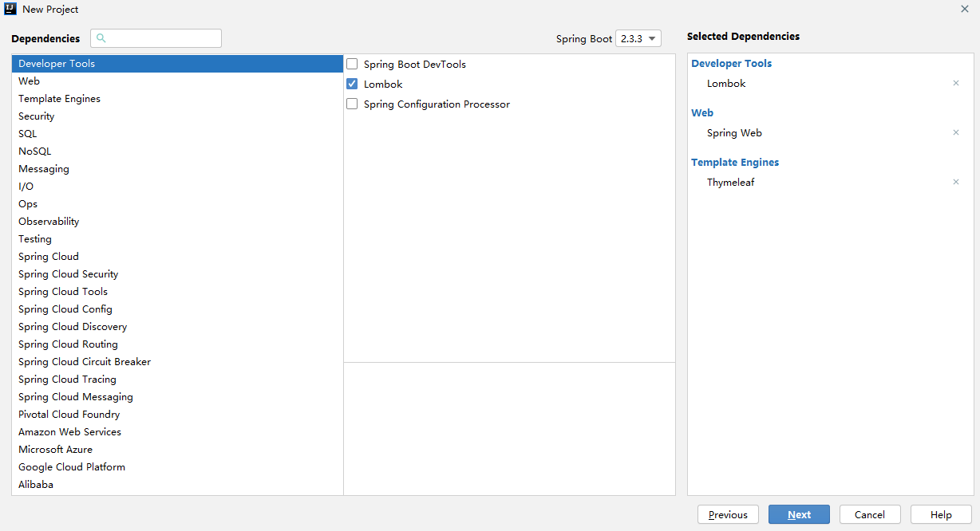980x531 pixels.
Task: Select the Messaging category
Action: pyautogui.click(x=177, y=169)
